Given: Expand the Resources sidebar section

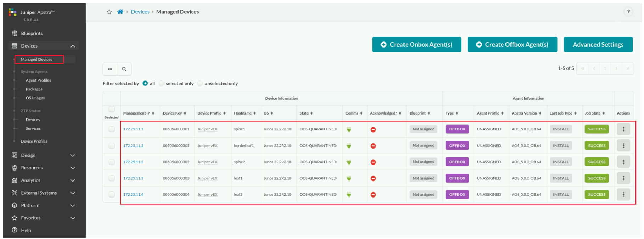Looking at the screenshot, I should point(73,168).
